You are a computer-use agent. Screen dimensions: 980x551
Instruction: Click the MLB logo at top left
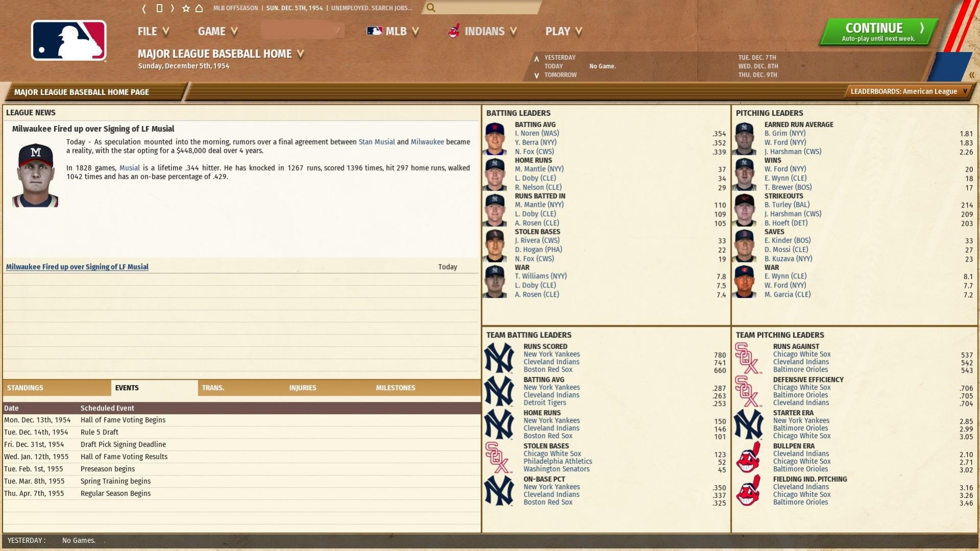69,41
